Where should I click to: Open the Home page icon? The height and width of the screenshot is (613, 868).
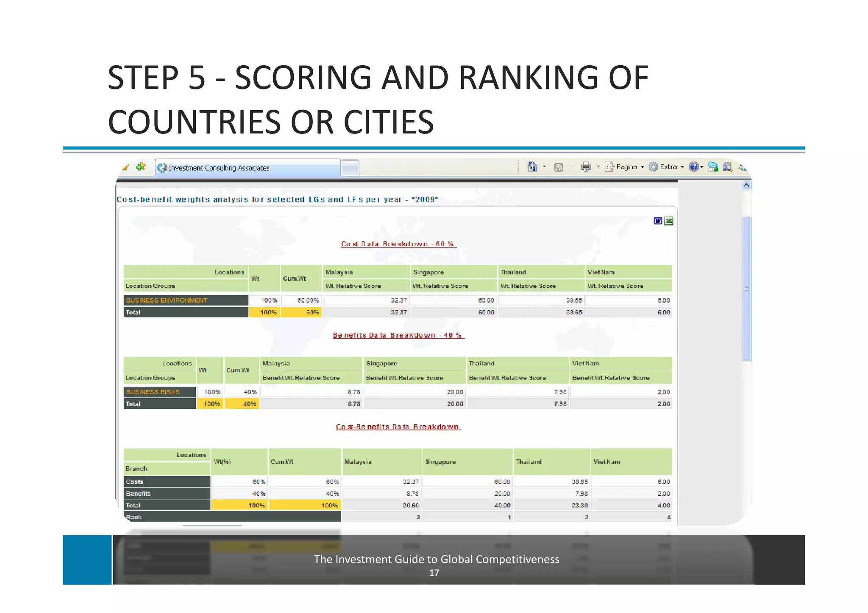pyautogui.click(x=532, y=166)
